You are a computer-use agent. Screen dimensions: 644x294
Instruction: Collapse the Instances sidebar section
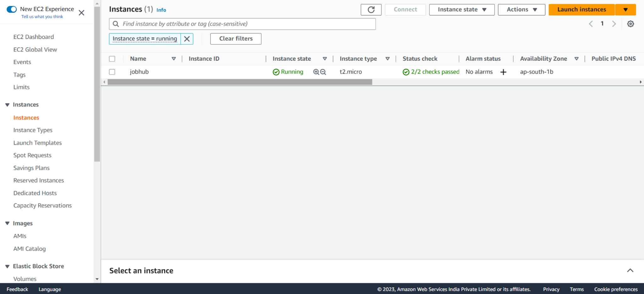coord(8,105)
